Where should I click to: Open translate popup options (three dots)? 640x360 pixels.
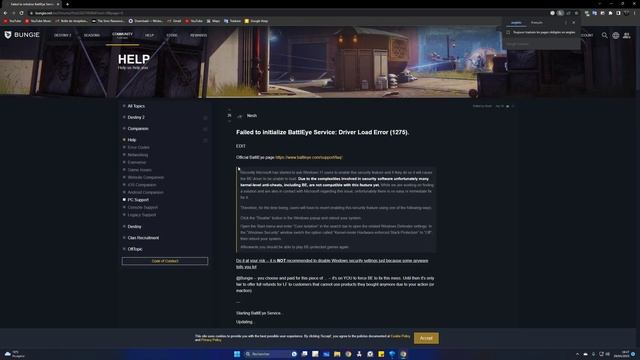pos(566,22)
